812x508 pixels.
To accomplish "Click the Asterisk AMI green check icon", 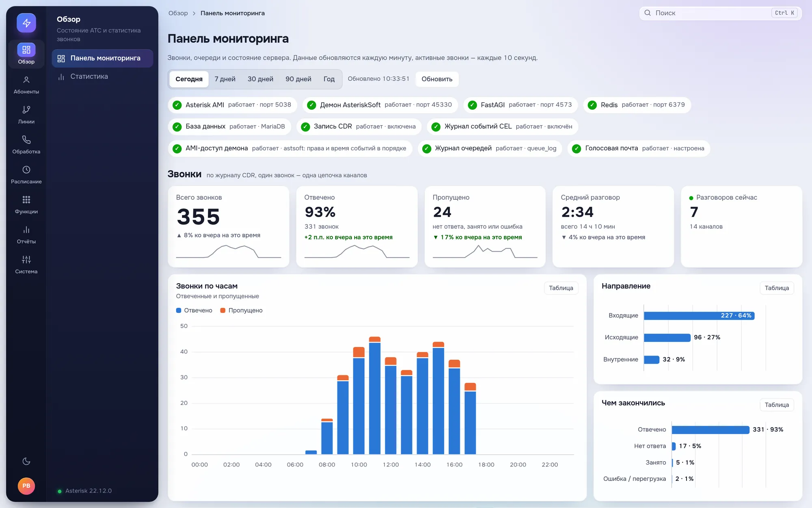I will click(x=177, y=105).
